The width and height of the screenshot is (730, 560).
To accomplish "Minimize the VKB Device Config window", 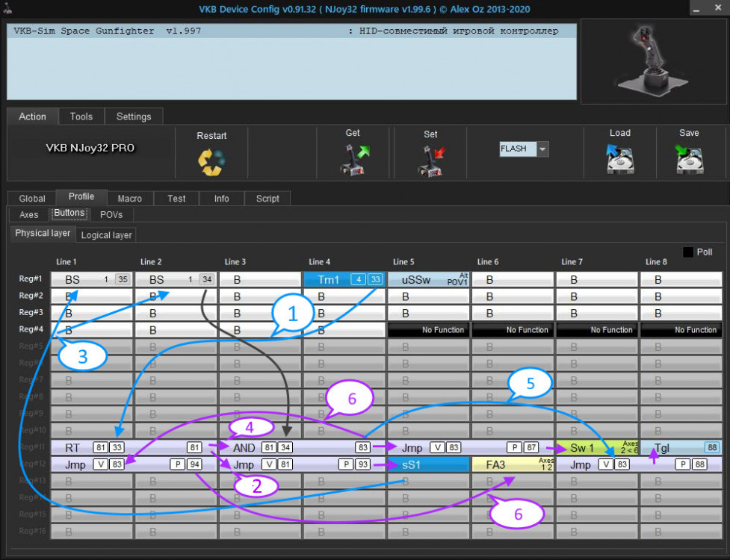I will 696,7.
